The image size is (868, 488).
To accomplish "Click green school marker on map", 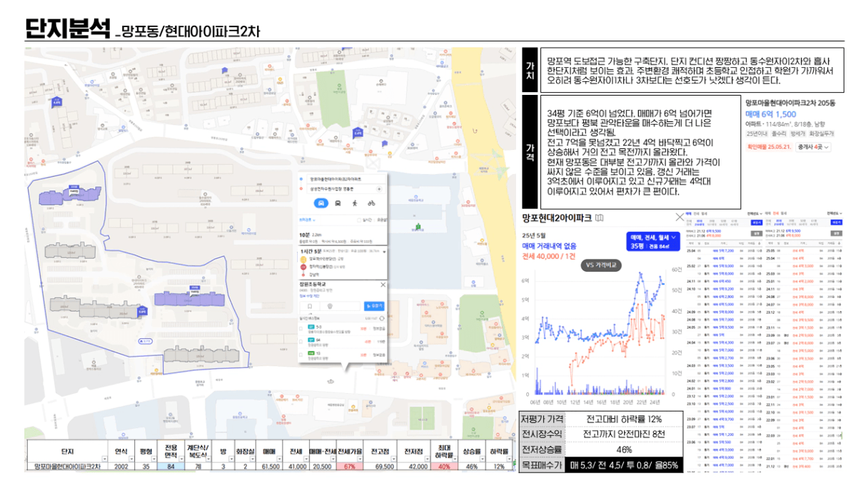I will [x=417, y=227].
